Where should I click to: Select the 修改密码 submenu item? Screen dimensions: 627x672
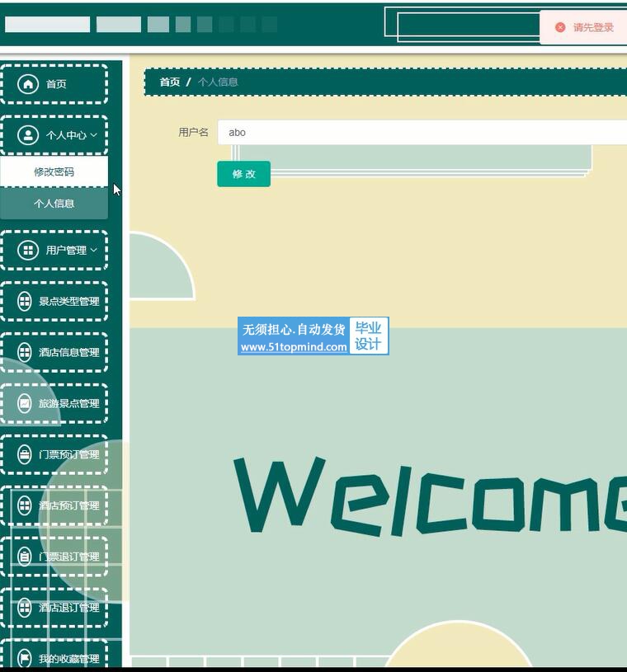tap(54, 172)
